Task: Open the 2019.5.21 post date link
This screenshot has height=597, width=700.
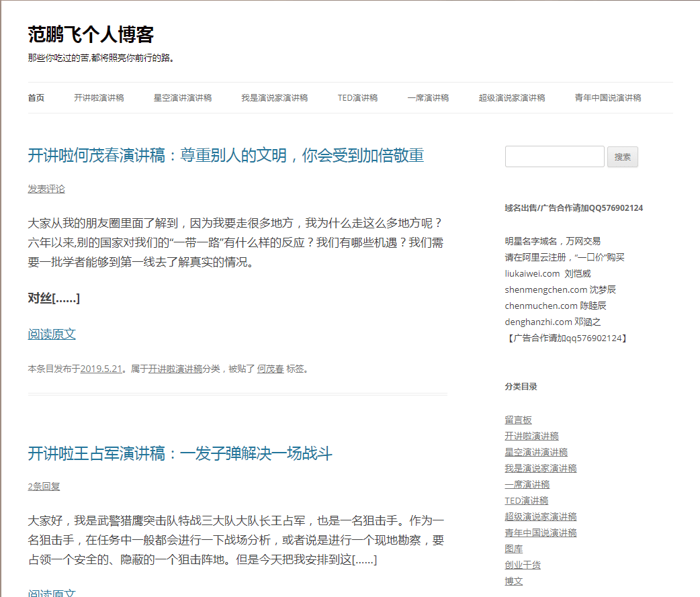Action: click(x=101, y=369)
